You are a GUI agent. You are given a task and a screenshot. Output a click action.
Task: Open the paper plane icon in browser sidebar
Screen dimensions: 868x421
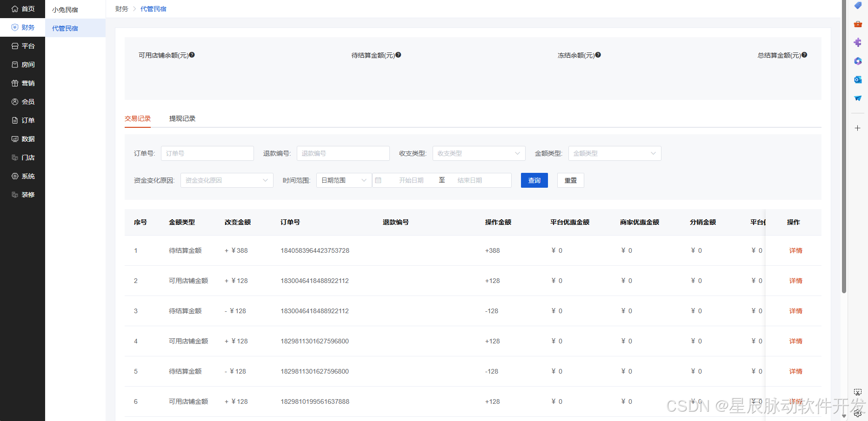pos(858,99)
